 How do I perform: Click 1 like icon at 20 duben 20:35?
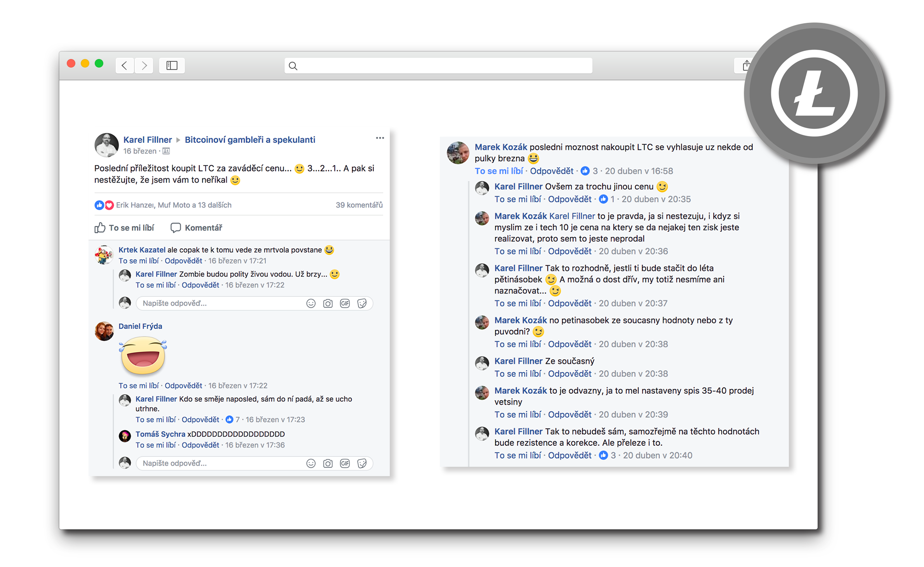(x=603, y=199)
